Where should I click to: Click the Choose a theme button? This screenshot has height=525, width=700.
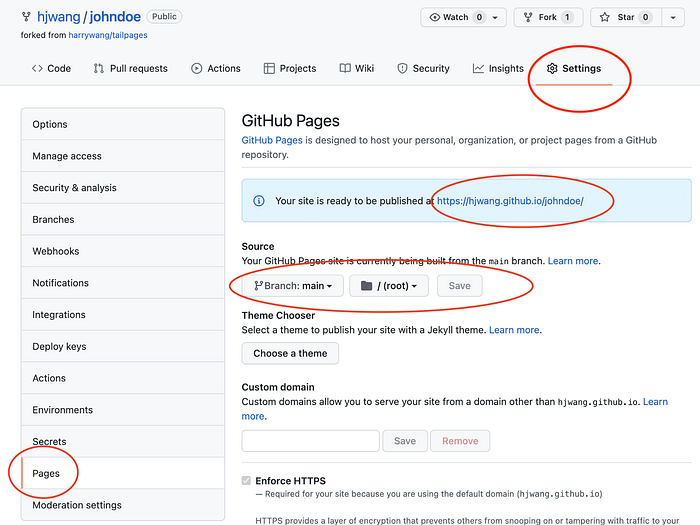click(x=290, y=353)
